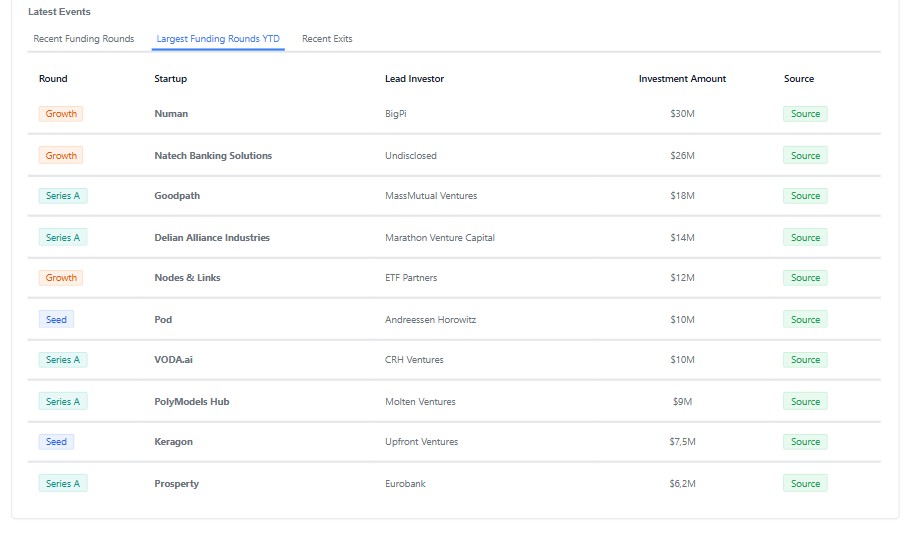The height and width of the screenshot is (537, 923).
Task: Open Source for PolyModels Hub
Action: coord(805,402)
